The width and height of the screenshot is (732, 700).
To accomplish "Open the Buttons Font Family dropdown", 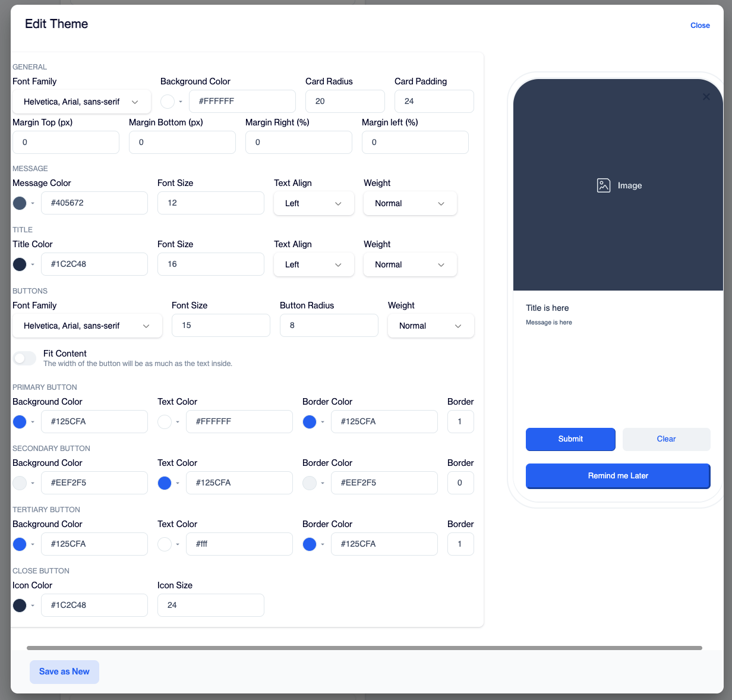I will coord(87,326).
